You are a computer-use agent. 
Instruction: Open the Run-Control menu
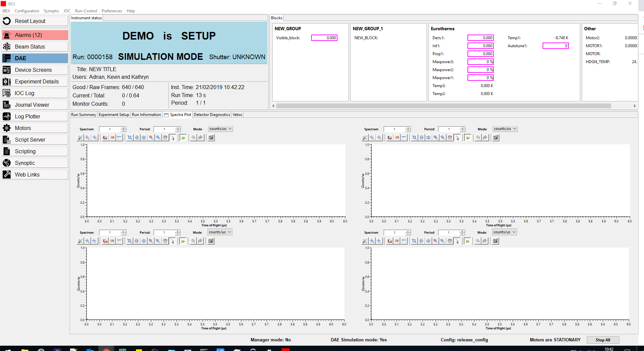[x=86, y=11]
